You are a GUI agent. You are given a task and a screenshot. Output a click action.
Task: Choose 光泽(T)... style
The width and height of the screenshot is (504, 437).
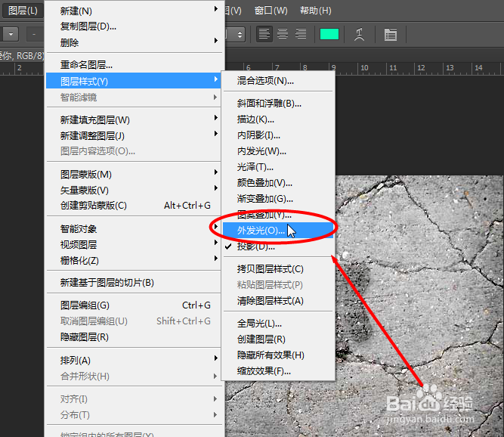click(x=278, y=167)
